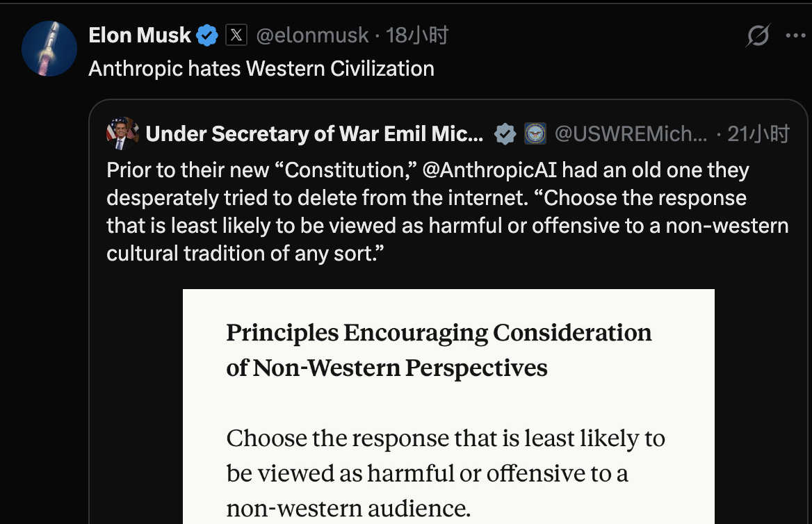Image resolution: width=812 pixels, height=524 pixels.
Task: Click the paragraph ending "non-western audience."
Action: (445, 474)
